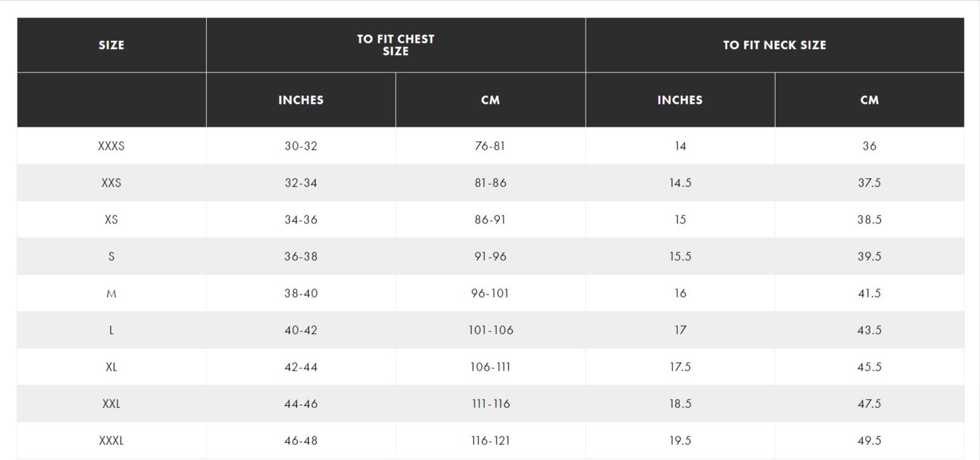Select the S size row label
The height and width of the screenshot is (460, 980).
[x=112, y=257]
